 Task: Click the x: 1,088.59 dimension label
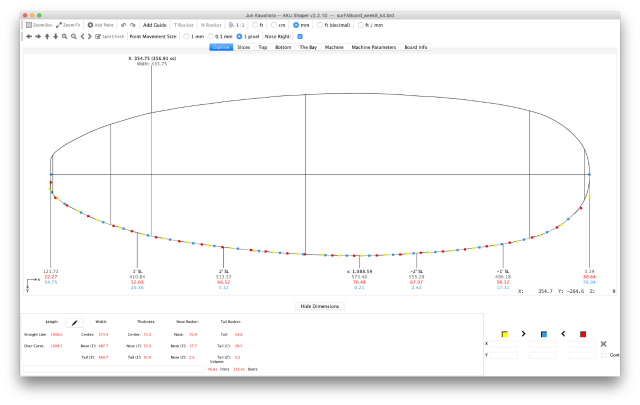point(359,271)
